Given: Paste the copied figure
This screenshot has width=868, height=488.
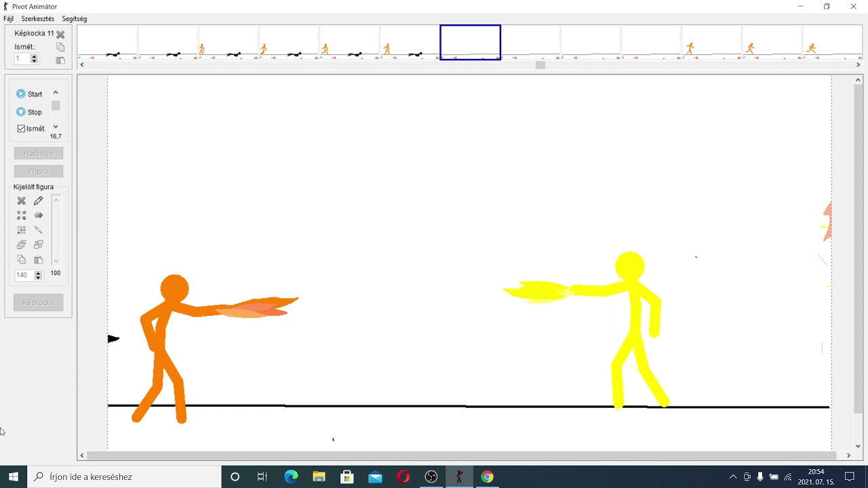Looking at the screenshot, I should point(39,260).
